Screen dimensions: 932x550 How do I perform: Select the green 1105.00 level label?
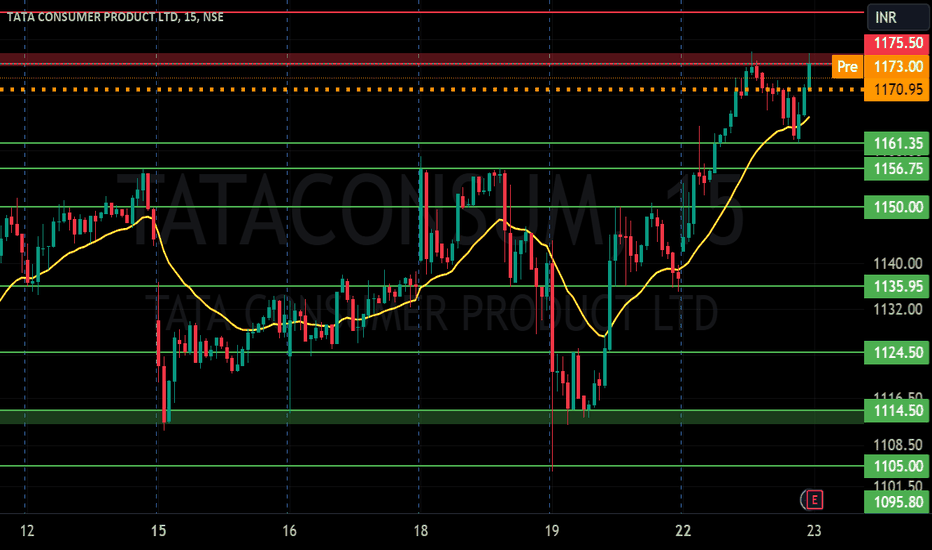(x=898, y=466)
